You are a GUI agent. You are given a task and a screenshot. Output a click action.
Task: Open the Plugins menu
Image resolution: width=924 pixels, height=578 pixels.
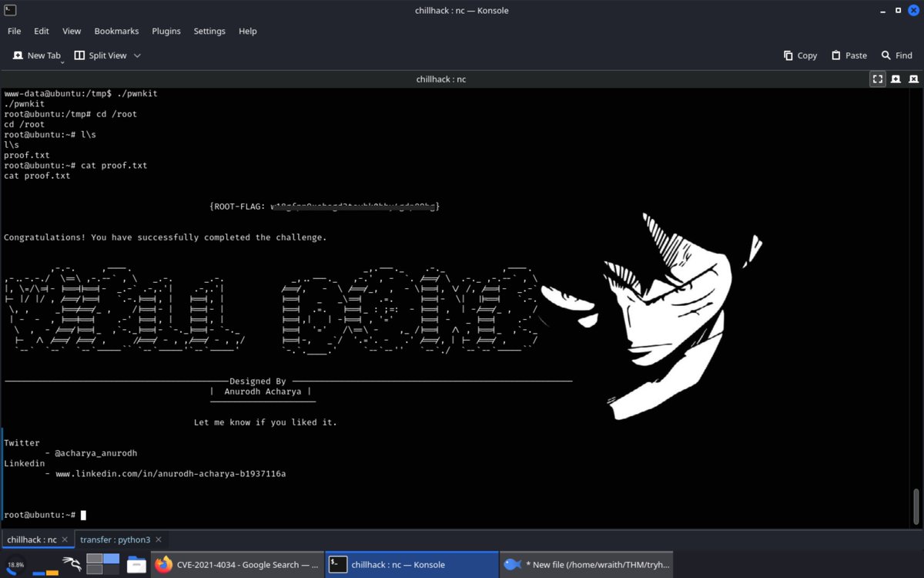(166, 31)
